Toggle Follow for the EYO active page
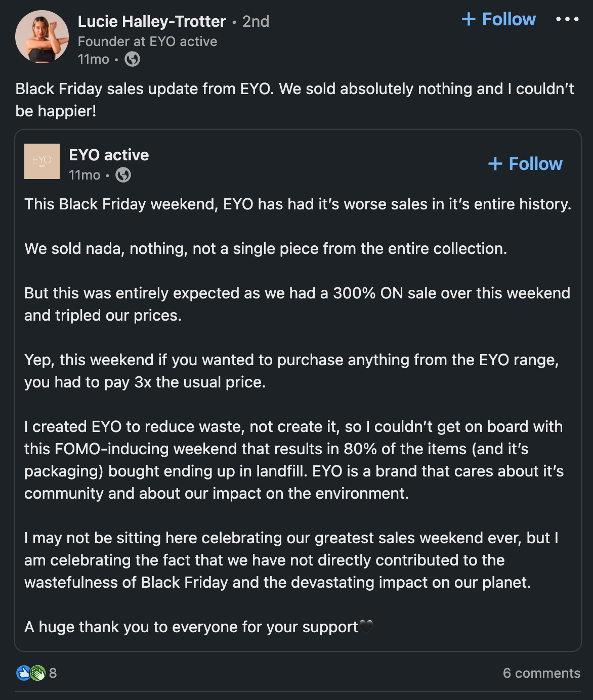593x700 pixels. click(x=525, y=164)
